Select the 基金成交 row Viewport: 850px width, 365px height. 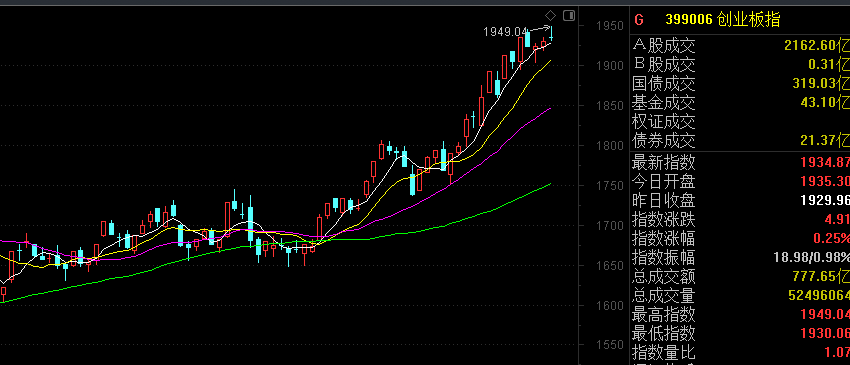[x=740, y=103]
